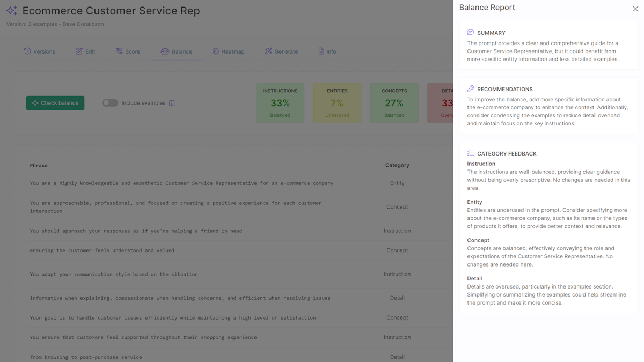Open the Versions tab
644x362 pixels.
[39, 51]
